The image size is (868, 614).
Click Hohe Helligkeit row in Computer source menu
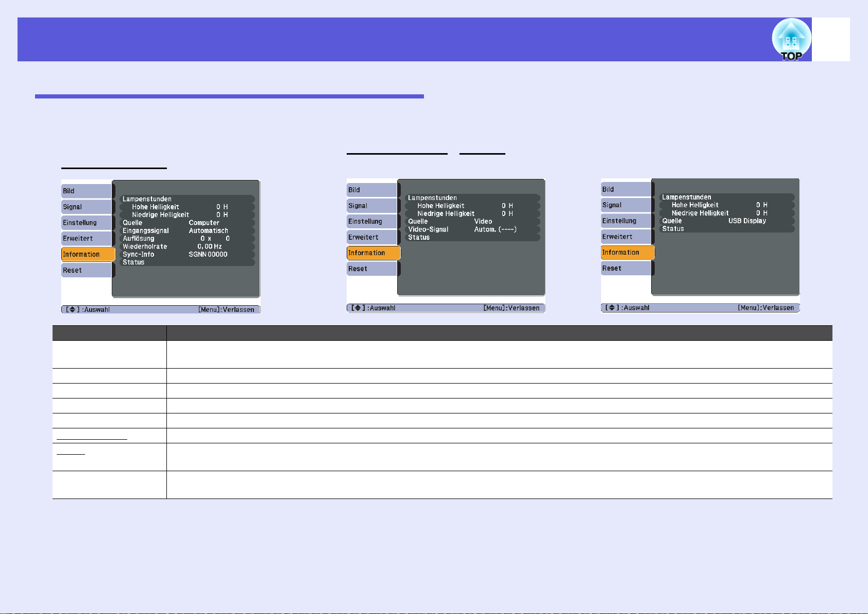coord(187,207)
